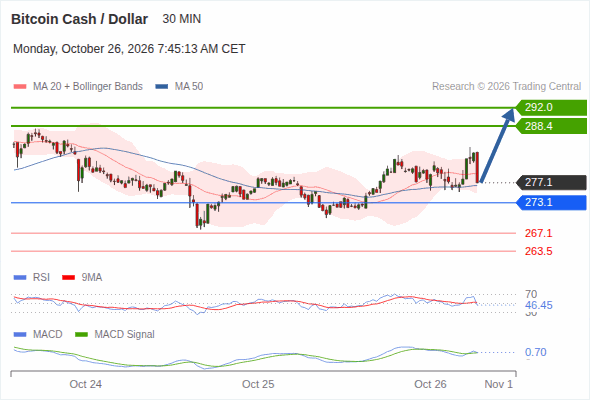The height and width of the screenshot is (400, 590).
Task: Click the MA 50 blue legend swatch
Action: pos(162,87)
